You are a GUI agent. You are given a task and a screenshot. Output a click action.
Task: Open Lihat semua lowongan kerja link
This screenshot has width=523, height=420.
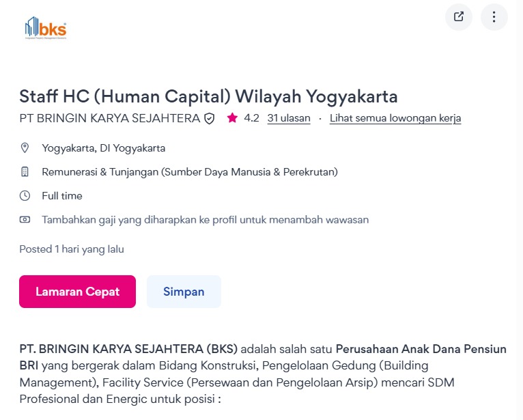[x=395, y=118]
